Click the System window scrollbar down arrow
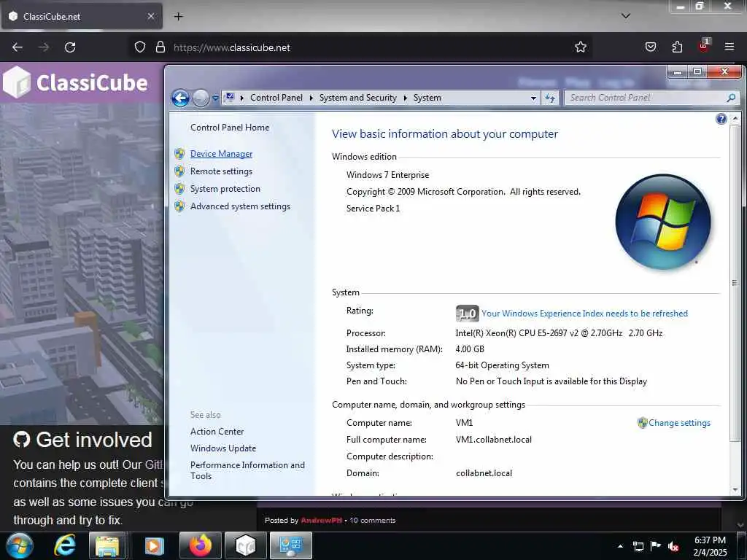 click(735, 489)
